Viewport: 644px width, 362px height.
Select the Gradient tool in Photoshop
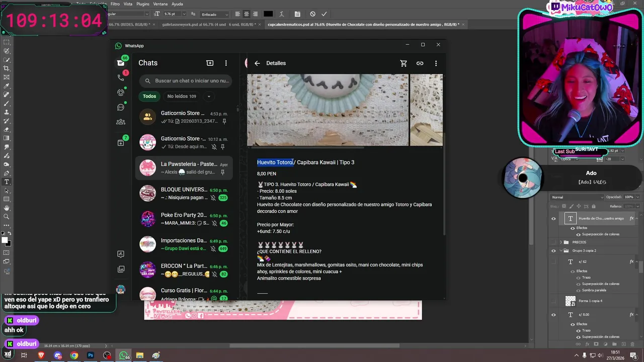(7, 138)
